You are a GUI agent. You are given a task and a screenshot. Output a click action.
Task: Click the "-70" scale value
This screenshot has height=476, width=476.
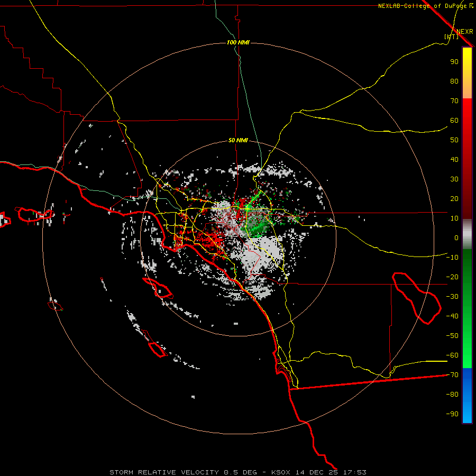(452, 375)
